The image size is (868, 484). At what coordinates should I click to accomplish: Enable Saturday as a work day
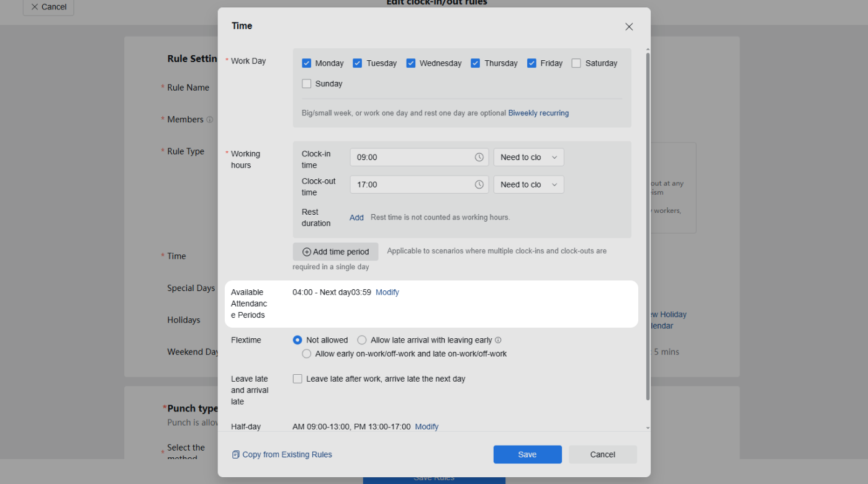tap(576, 63)
